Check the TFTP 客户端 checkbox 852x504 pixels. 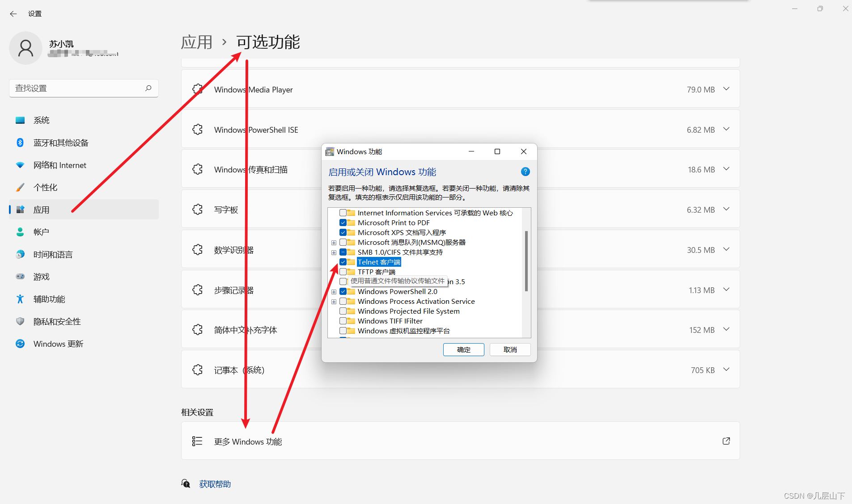click(343, 272)
